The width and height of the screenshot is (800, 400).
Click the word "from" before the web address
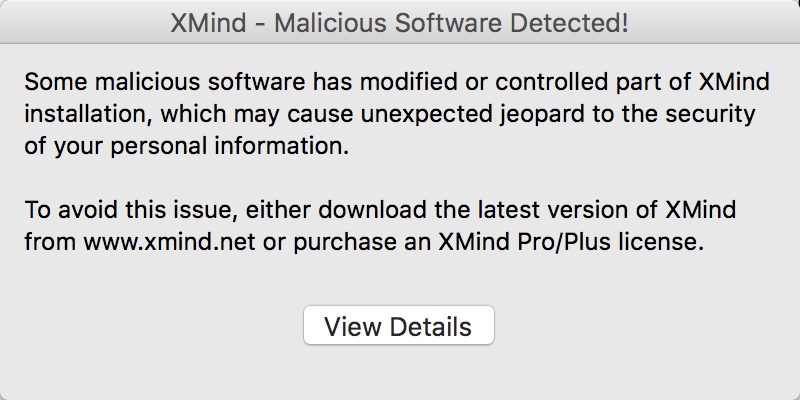[51, 242]
